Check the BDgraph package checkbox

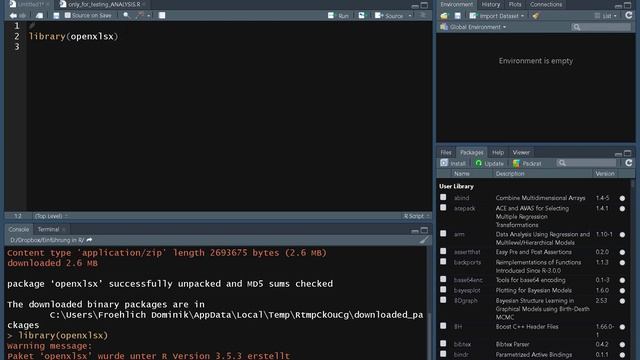coord(443,300)
